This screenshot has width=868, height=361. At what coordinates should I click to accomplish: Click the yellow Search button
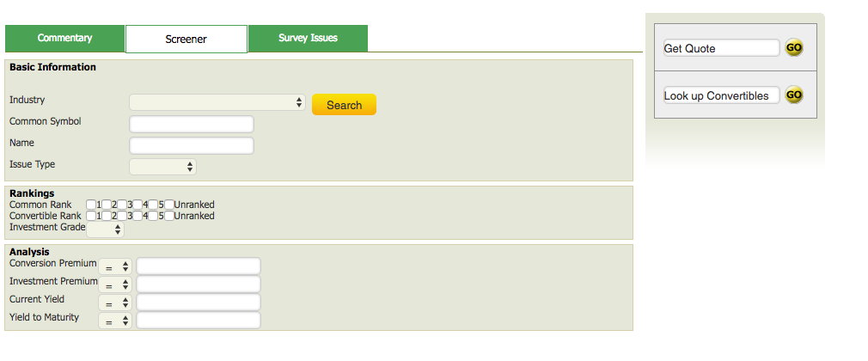[x=344, y=105]
